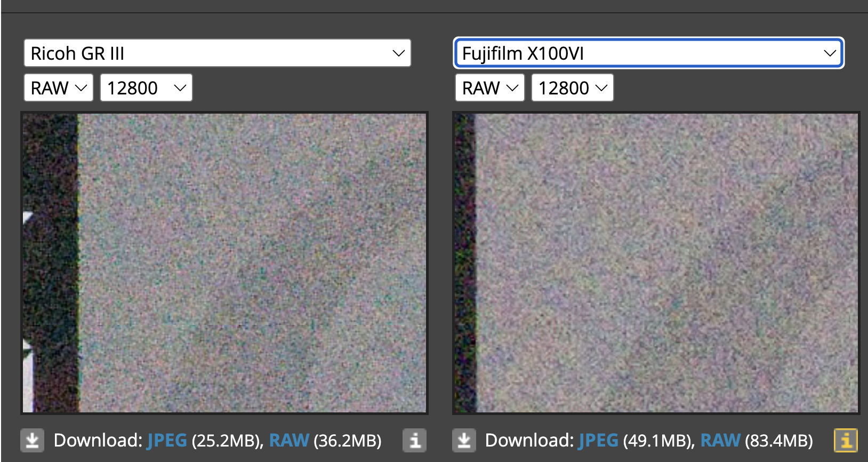Viewport: 868px width, 462px height.
Task: Open the Ricoh GR III camera dropdown
Action: (x=218, y=53)
